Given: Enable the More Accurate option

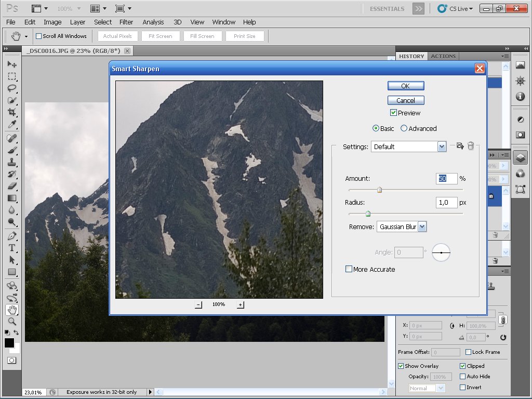Looking at the screenshot, I should pos(349,269).
